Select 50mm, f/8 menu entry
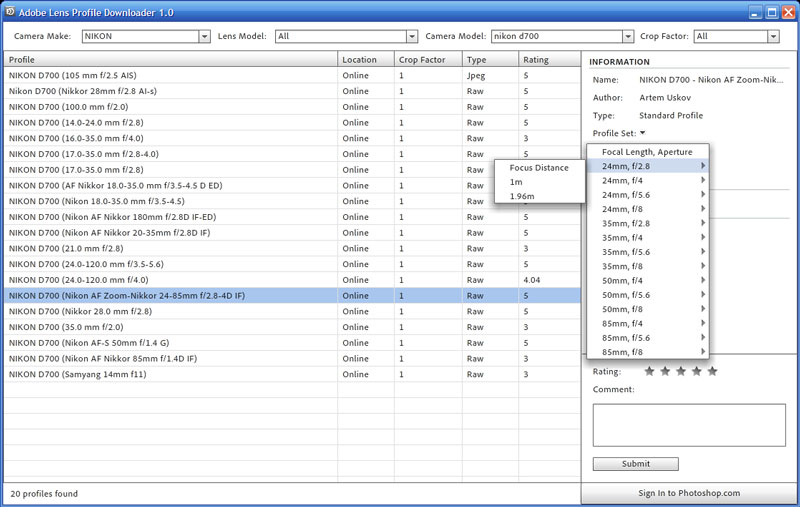800x507 pixels. [x=648, y=309]
